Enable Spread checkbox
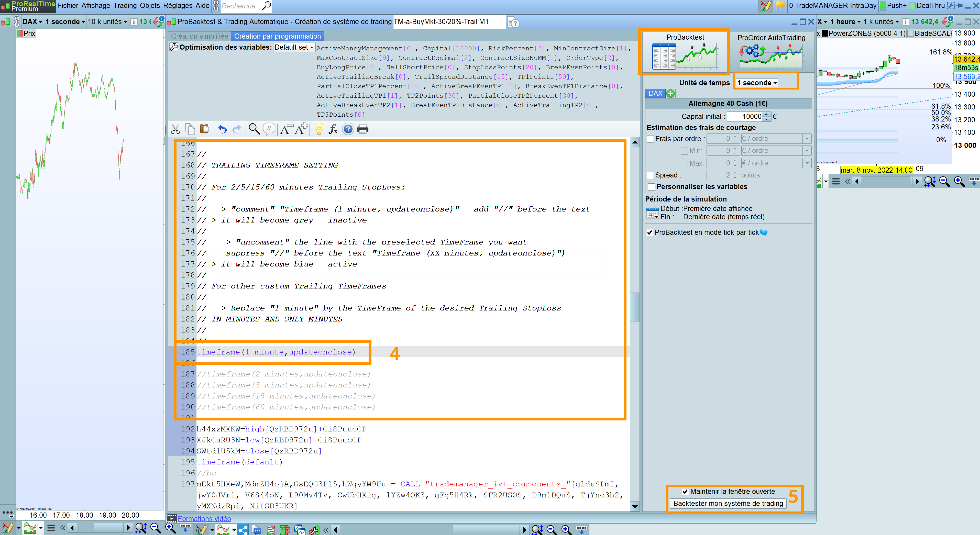The height and width of the screenshot is (535, 980). (651, 175)
